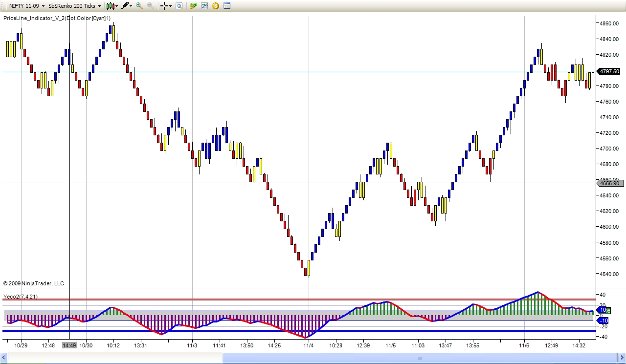Click the 4560.00 price axis label
This screenshot has height=364, width=626.
(x=609, y=258)
